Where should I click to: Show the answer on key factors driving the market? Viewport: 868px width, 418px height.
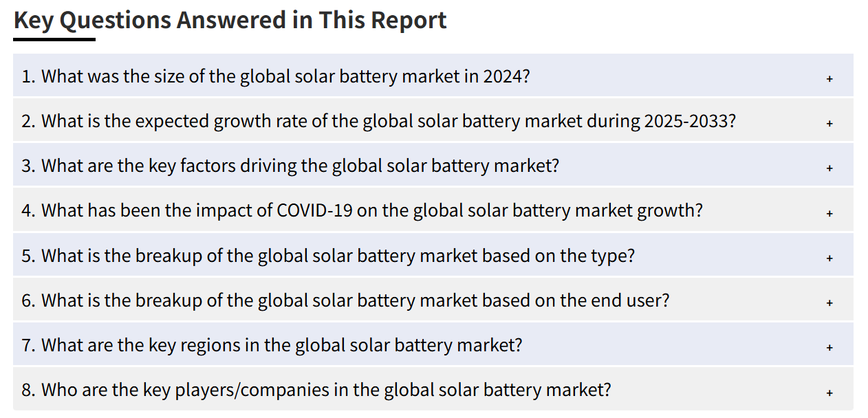click(290, 166)
